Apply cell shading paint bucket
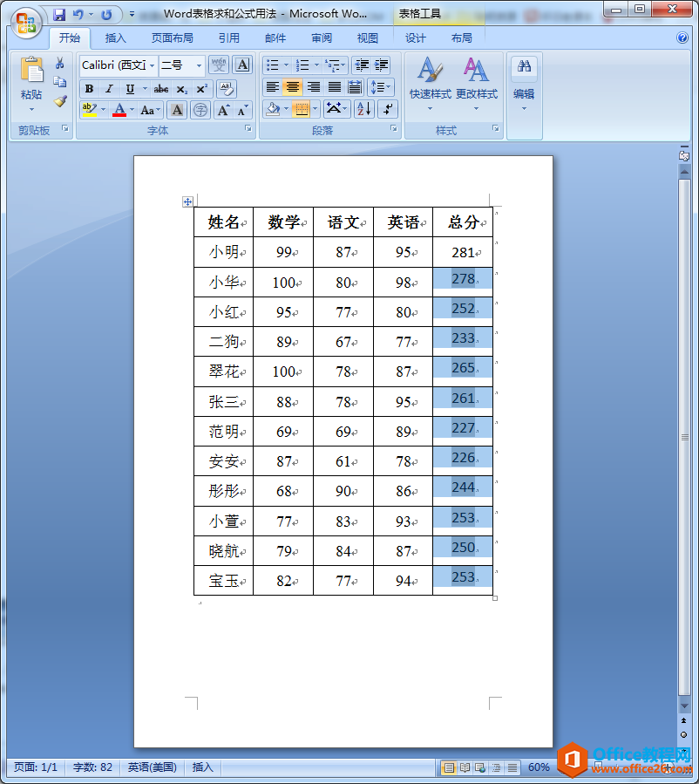 (x=273, y=109)
